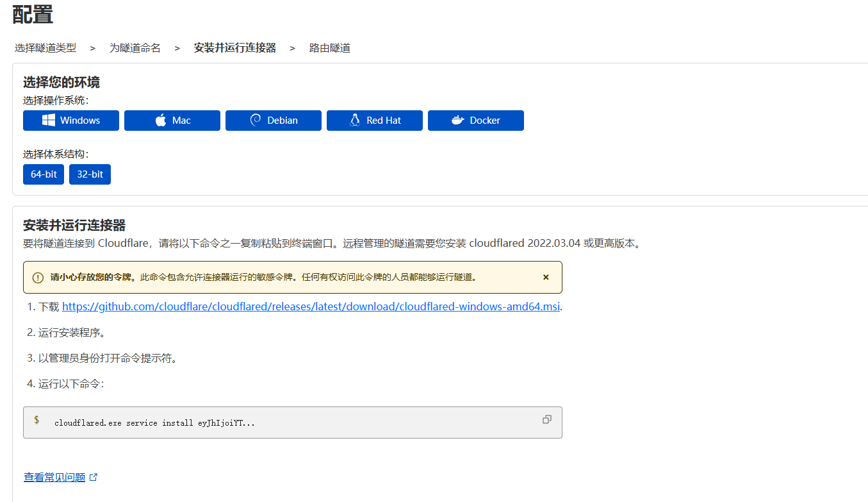Jump to the 路由隧道 step
This screenshot has height=502, width=868.
(x=330, y=48)
